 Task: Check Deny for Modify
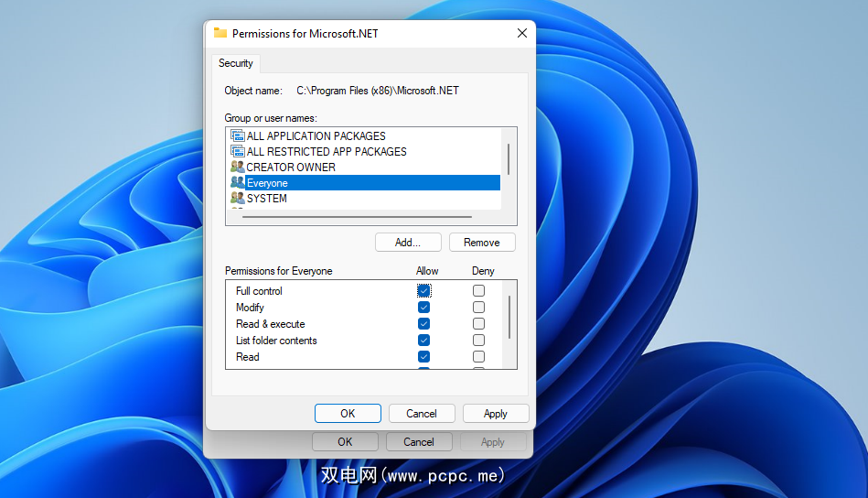coord(479,307)
